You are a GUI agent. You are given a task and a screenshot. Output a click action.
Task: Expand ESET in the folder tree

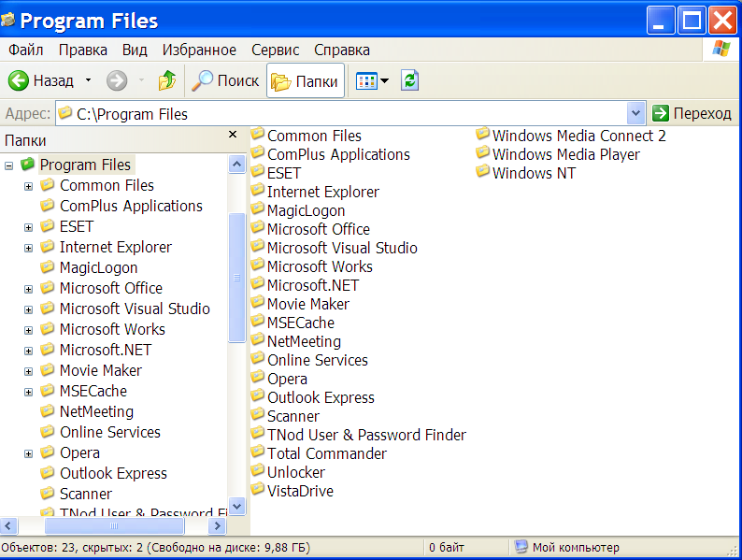tap(28, 228)
